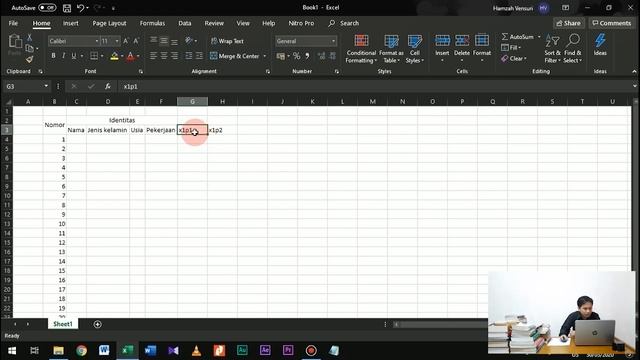Open Cell Styles gallery
Screen dimensions: 640x360
pyautogui.click(x=415, y=49)
